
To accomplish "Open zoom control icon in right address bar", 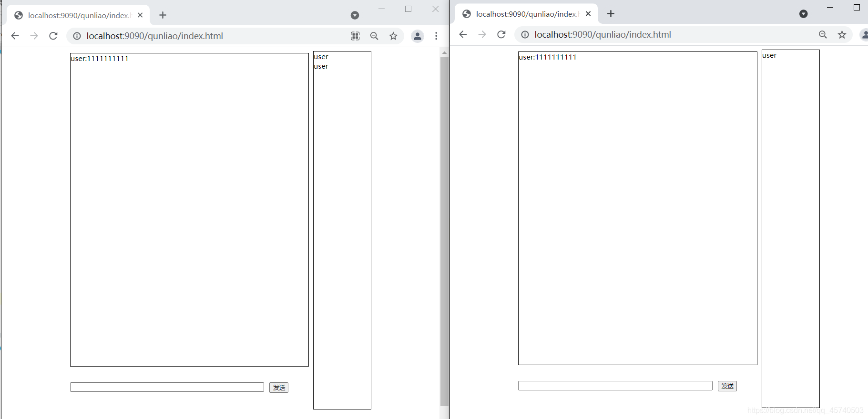I will [823, 34].
